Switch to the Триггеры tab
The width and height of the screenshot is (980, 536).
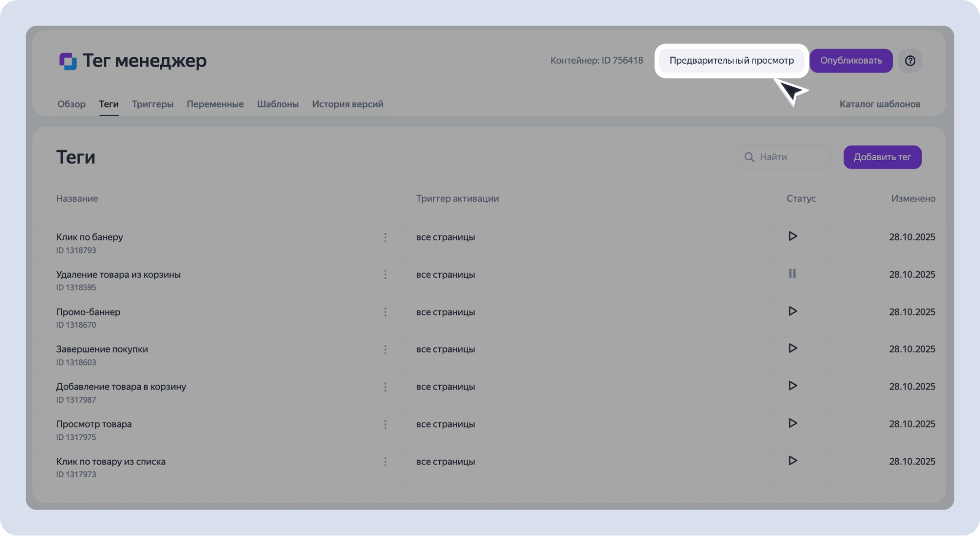(x=152, y=104)
